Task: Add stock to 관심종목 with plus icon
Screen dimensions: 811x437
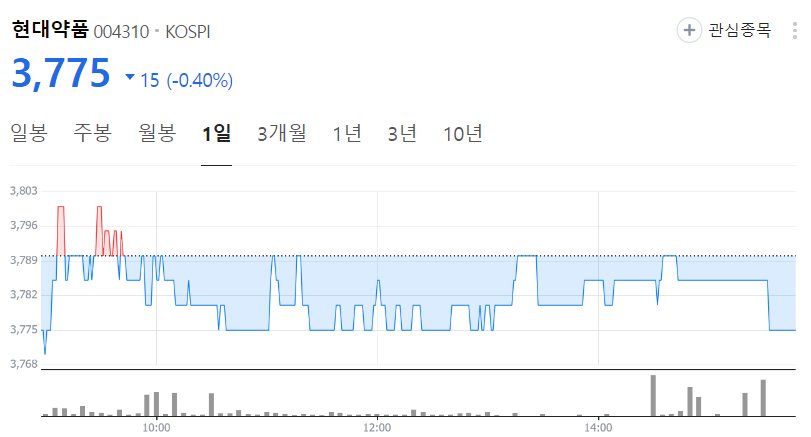Action: 689,30
